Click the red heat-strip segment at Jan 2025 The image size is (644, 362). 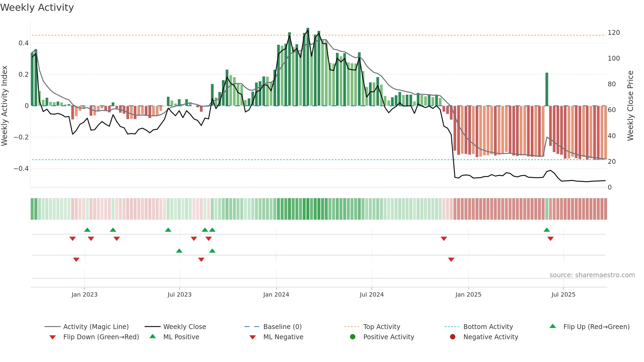coord(470,209)
